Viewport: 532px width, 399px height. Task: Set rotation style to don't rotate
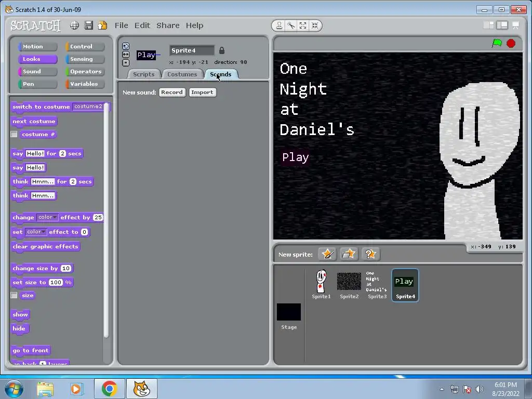pos(126,63)
